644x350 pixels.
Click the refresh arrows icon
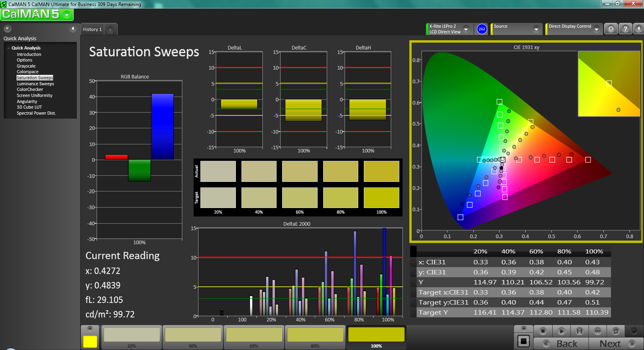click(615, 331)
